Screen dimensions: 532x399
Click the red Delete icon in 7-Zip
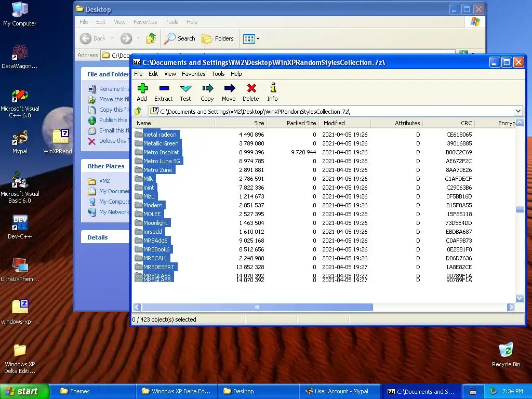point(251,92)
